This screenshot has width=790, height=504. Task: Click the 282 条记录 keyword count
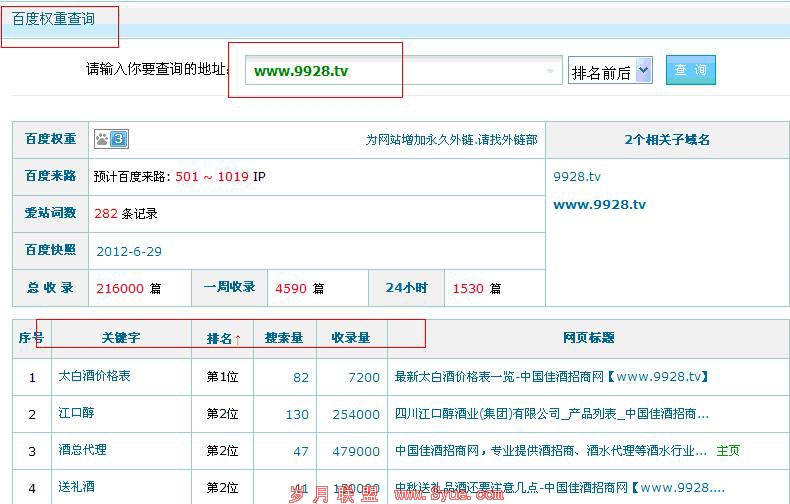pyautogui.click(x=126, y=214)
